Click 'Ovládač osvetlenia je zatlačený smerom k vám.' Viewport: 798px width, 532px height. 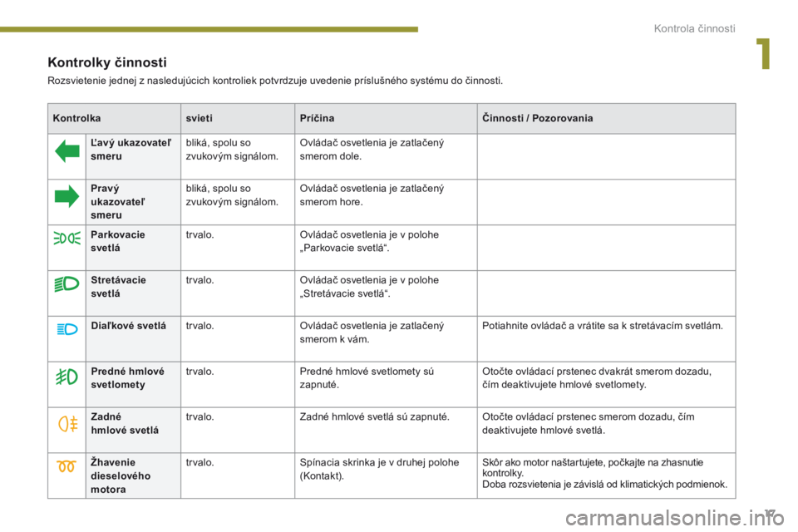(x=372, y=332)
